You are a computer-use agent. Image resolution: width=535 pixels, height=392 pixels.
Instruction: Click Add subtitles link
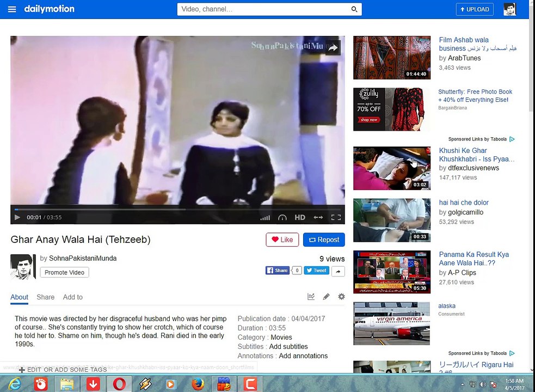(288, 347)
